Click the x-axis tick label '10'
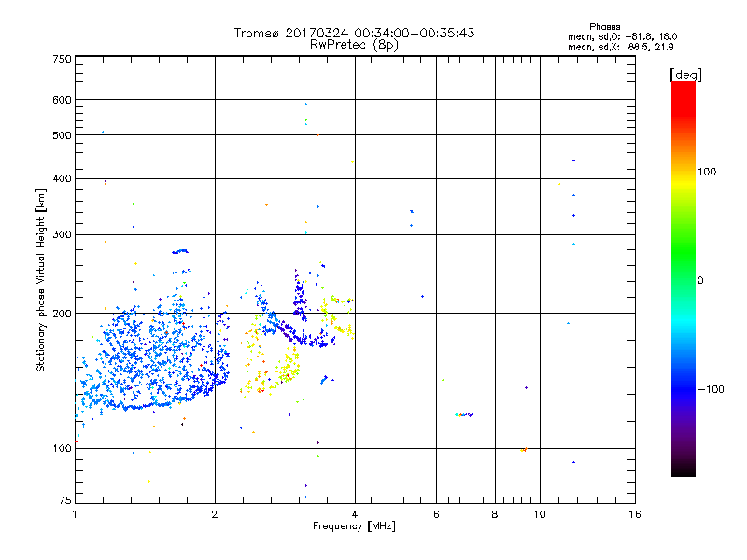 (x=540, y=514)
